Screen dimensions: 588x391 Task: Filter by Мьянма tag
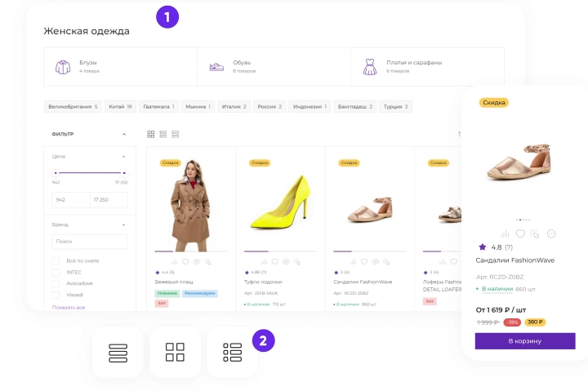(x=198, y=106)
